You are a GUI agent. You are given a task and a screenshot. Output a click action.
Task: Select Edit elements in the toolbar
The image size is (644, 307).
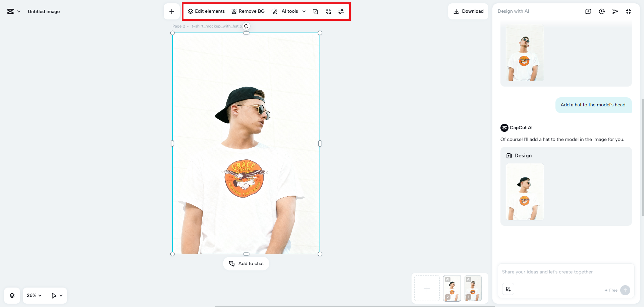[206, 11]
